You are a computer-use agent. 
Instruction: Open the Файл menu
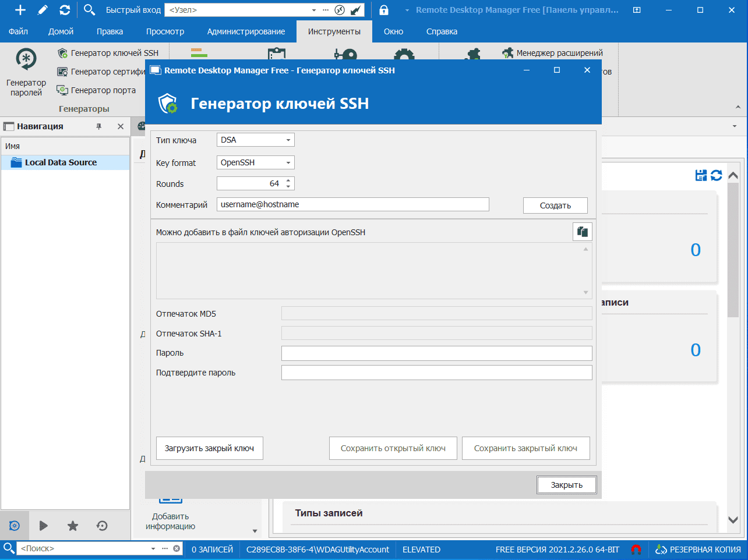(x=19, y=31)
